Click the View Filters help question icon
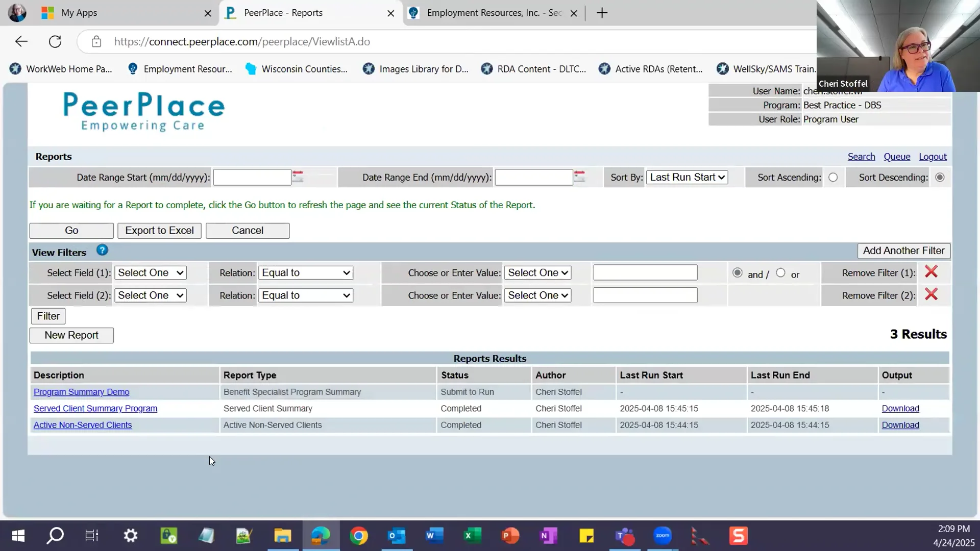The height and width of the screenshot is (551, 980). click(102, 251)
